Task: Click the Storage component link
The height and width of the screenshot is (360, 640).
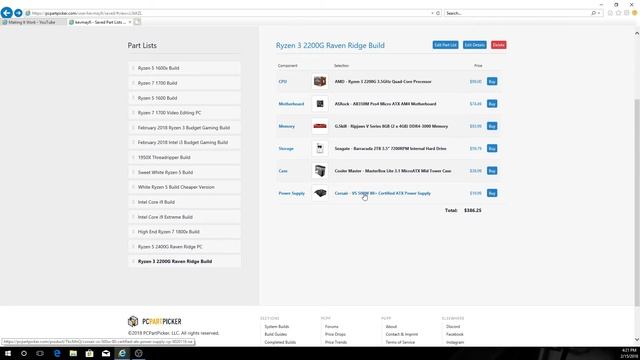Action: 286,149
